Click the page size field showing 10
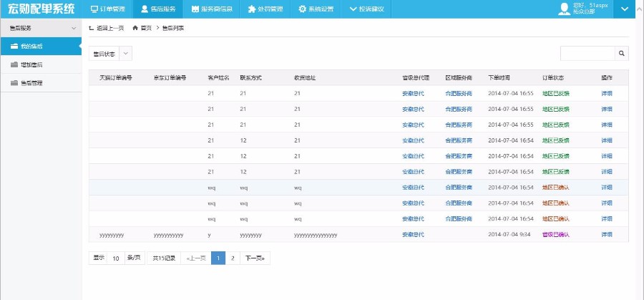The image size is (644, 300). tap(116, 258)
